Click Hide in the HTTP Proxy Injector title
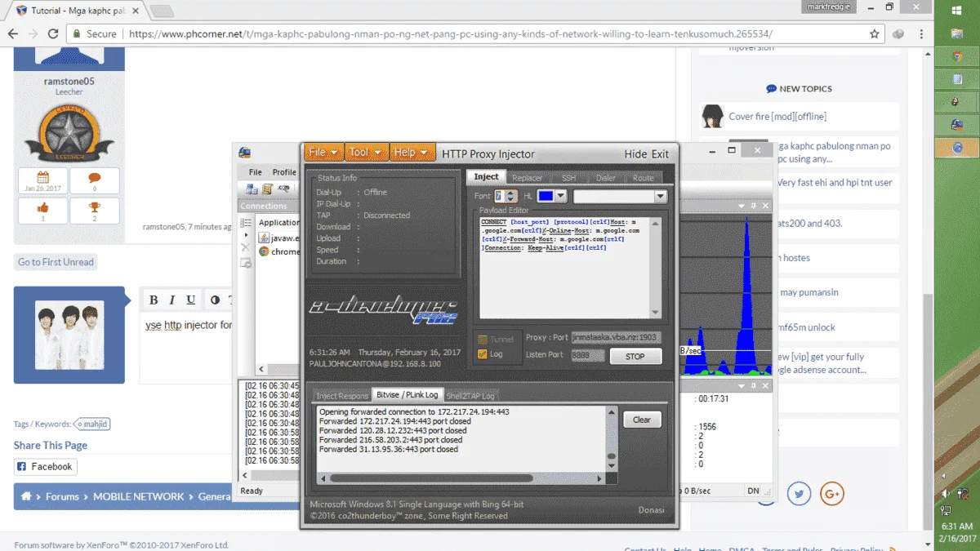This screenshot has width=980, height=551. coord(635,153)
